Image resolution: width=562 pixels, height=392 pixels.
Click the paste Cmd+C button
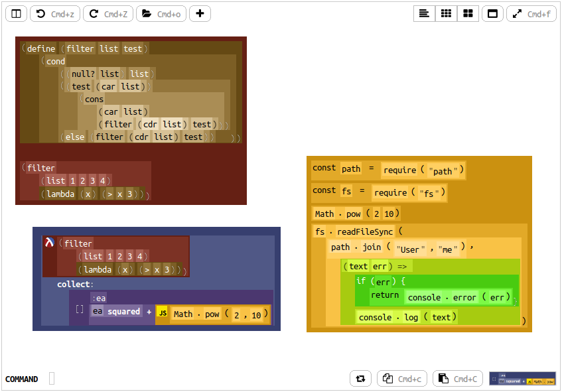pos(458,379)
